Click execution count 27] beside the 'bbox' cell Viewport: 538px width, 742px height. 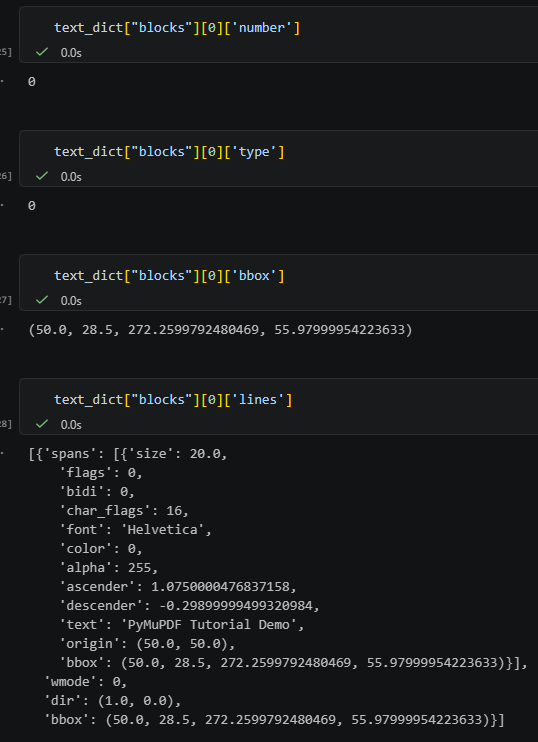(x=6, y=300)
